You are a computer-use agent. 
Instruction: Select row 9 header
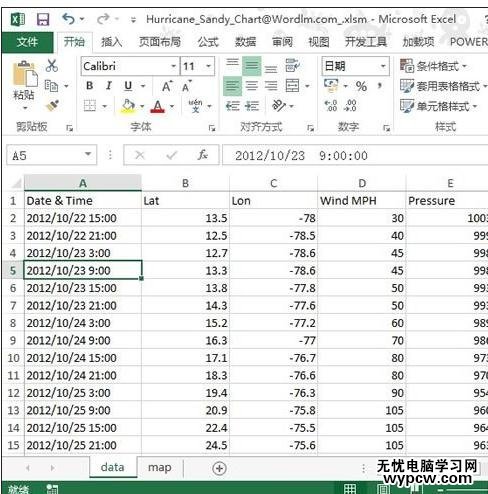pyautogui.click(x=13, y=341)
